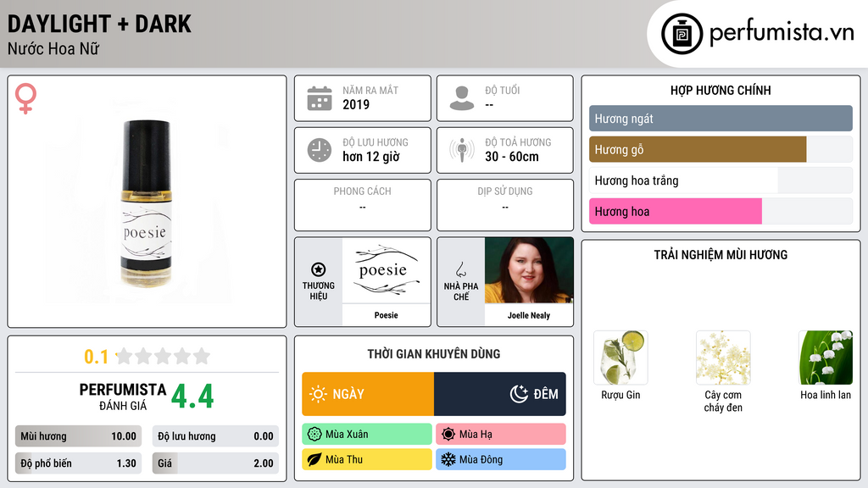Click the Độ lưu hương 0.00 score bar

pos(215,436)
